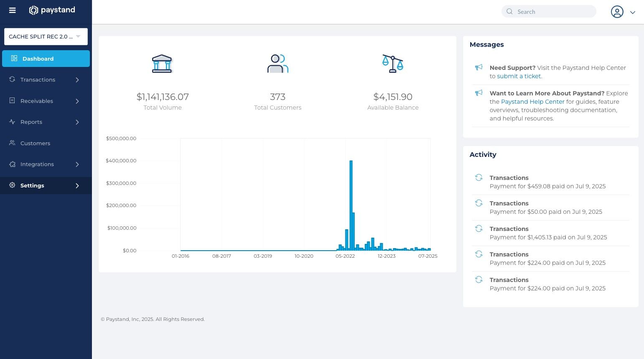Click the Paystand logo
Viewport: 644px width, 359px height.
click(52, 10)
